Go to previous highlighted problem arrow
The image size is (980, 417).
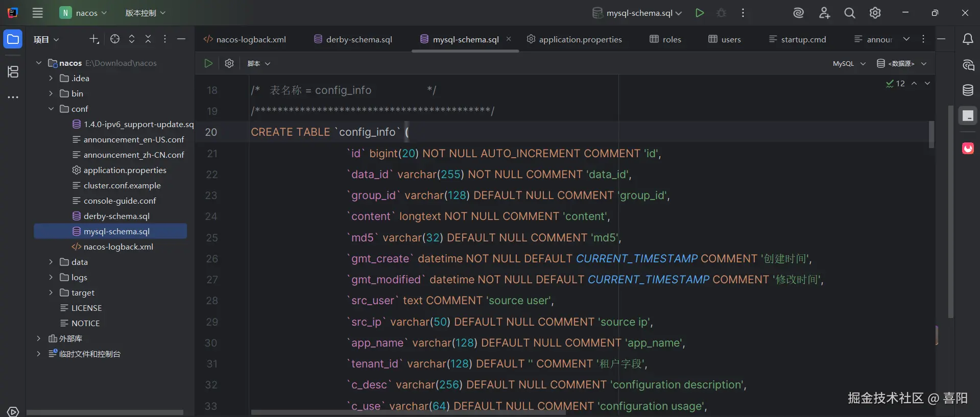point(914,83)
